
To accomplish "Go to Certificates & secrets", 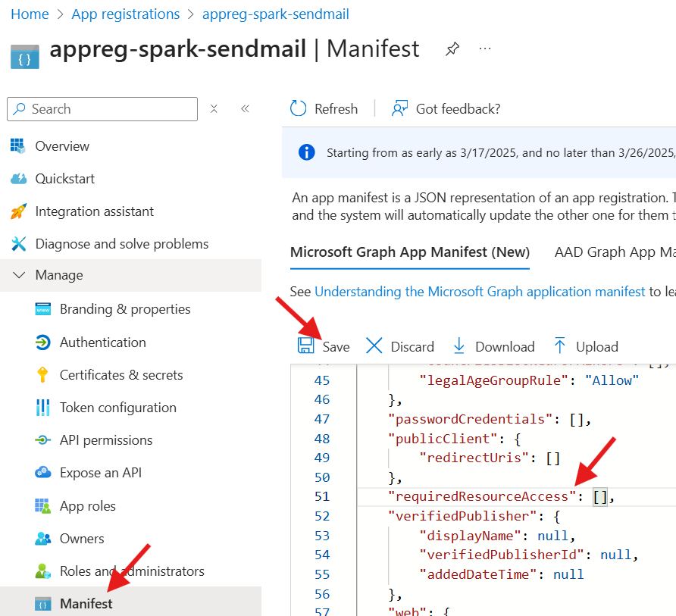I will click(121, 375).
